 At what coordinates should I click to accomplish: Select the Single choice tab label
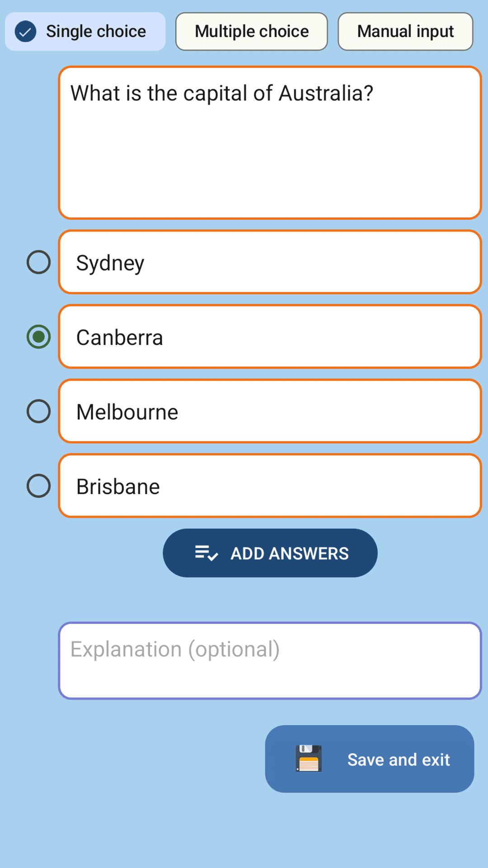pos(96,32)
